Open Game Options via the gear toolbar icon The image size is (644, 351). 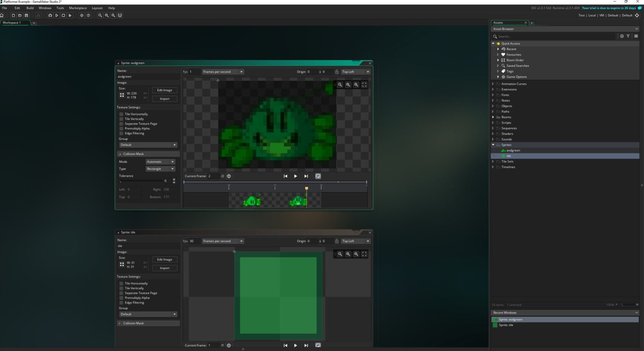[81, 15]
